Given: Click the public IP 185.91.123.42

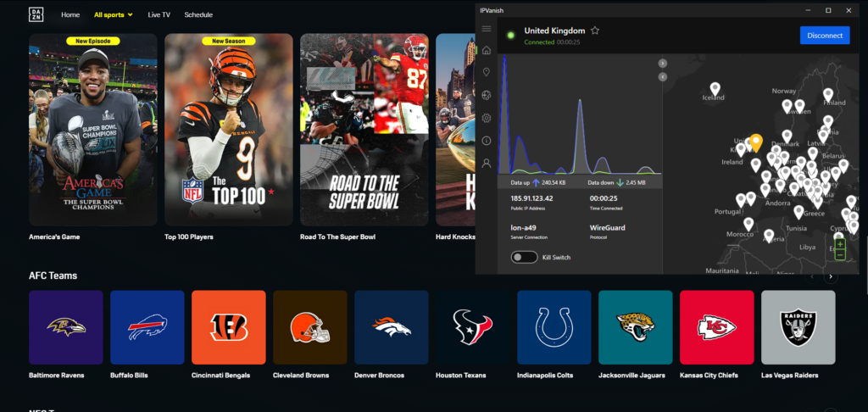Looking at the screenshot, I should pyautogui.click(x=531, y=198).
